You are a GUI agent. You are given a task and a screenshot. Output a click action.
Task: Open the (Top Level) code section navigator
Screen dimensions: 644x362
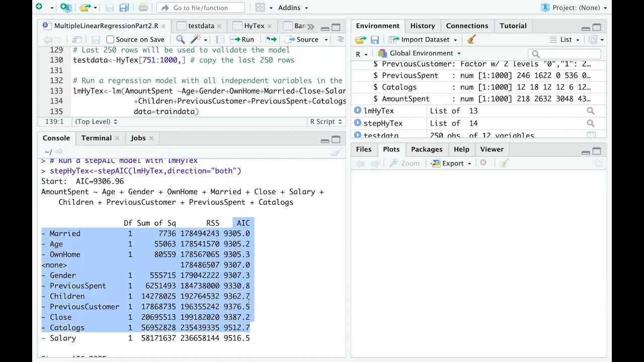click(x=96, y=121)
